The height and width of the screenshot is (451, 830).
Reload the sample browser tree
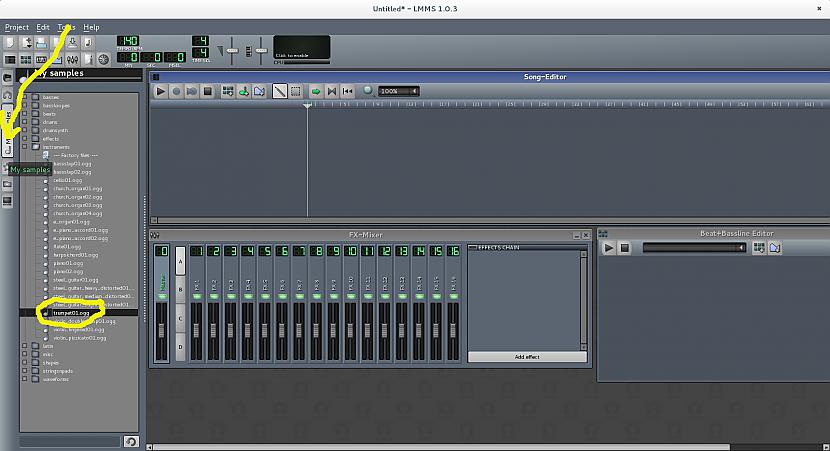131,441
